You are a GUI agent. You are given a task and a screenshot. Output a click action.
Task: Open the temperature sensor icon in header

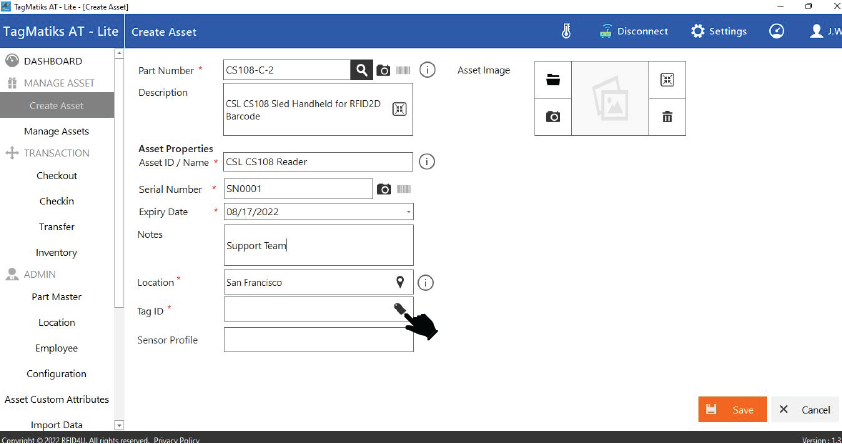pos(566,31)
